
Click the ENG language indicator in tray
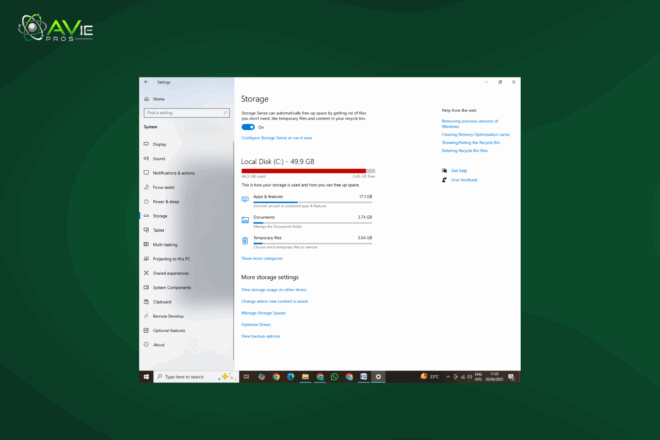pos(478,377)
